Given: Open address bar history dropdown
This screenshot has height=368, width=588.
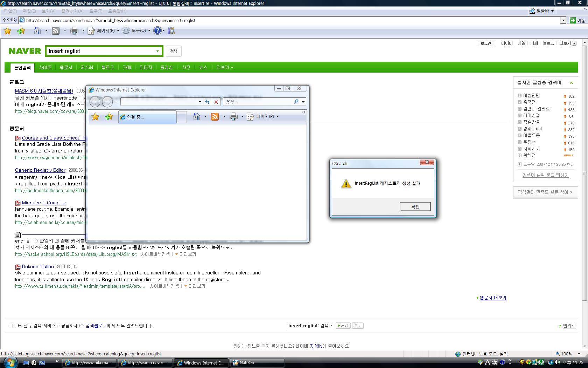Looking at the screenshot, I should tap(563, 20).
